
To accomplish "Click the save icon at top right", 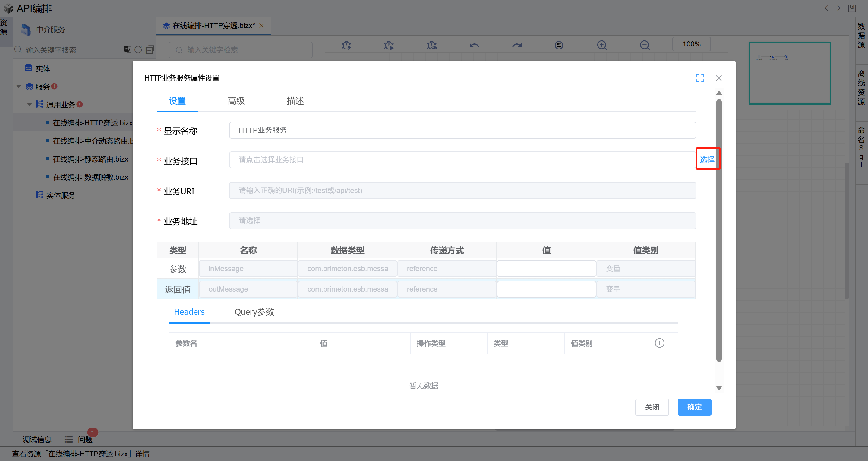I will [852, 8].
